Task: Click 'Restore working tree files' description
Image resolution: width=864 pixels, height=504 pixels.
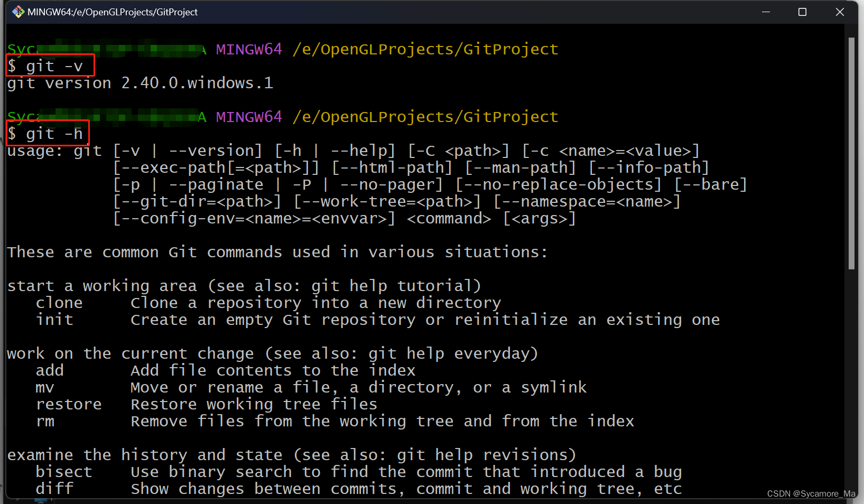Action: click(x=254, y=404)
